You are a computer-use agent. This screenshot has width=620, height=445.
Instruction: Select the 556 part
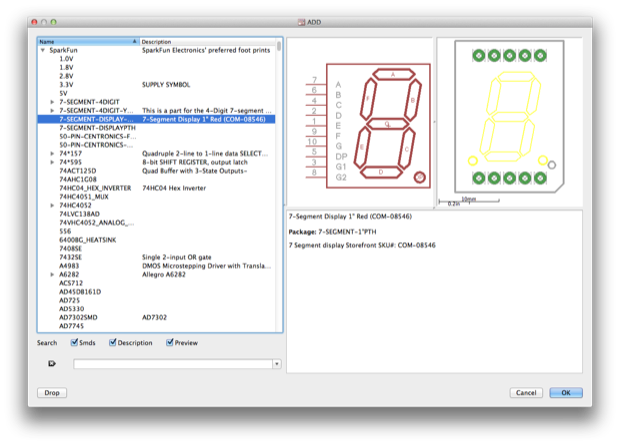click(65, 231)
